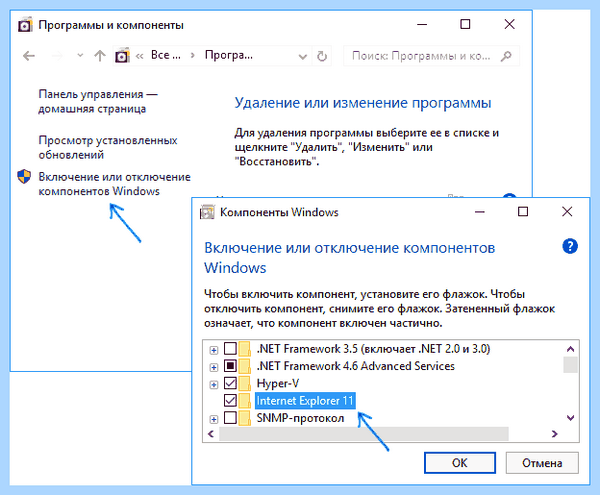Confirm with the OK button
Screen dimensions: 600x495
pyautogui.click(x=460, y=463)
